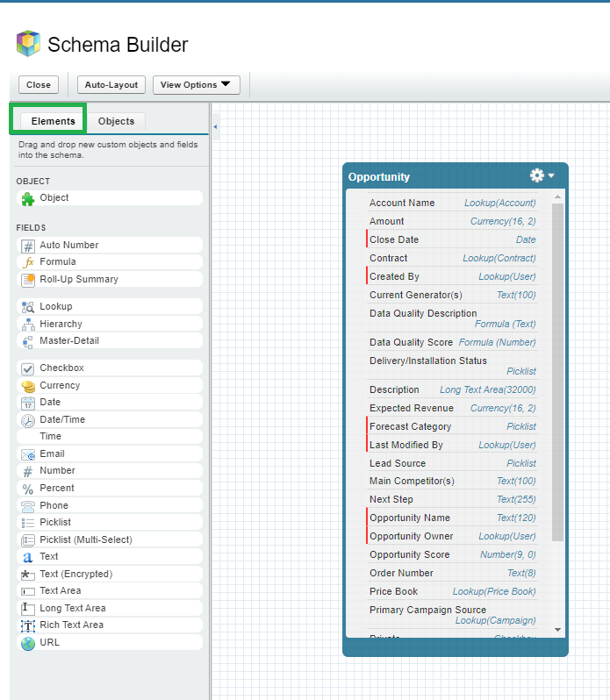Viewport: 610px width, 700px height.
Task: Click the Schema Builder cube logo
Action: click(28, 43)
